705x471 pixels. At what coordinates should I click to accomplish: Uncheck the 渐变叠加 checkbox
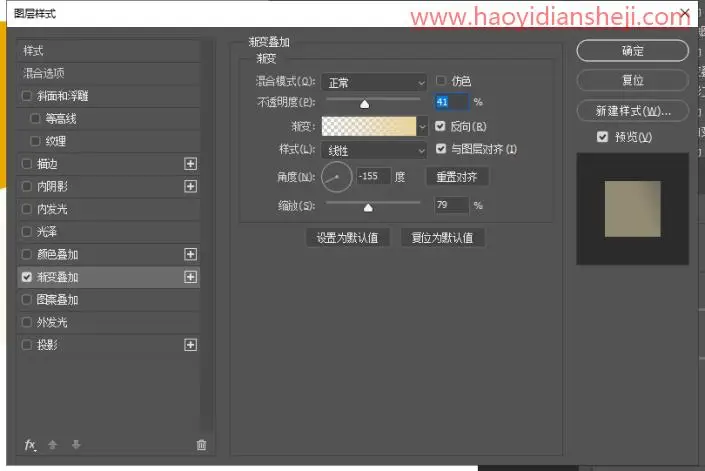click(x=27, y=277)
